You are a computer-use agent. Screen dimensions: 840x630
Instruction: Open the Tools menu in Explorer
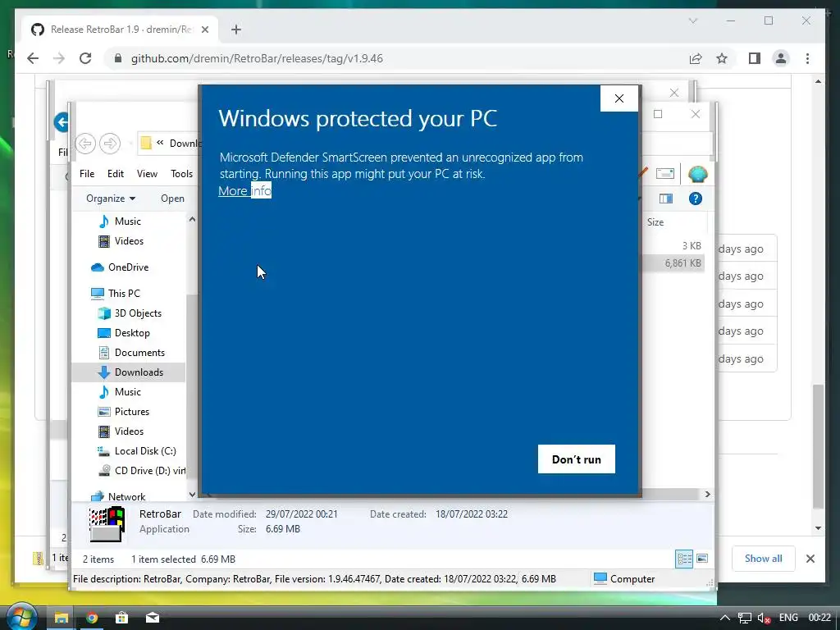pos(181,174)
